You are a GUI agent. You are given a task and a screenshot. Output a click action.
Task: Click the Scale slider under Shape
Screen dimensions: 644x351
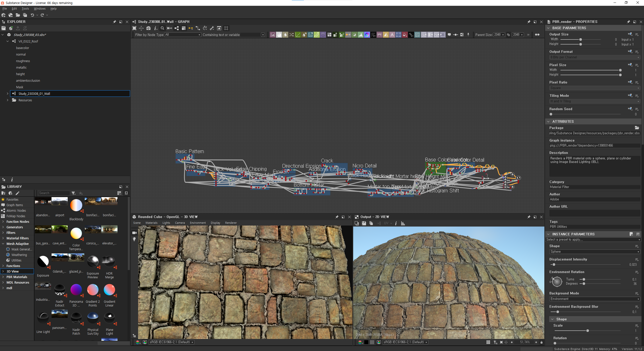click(587, 331)
